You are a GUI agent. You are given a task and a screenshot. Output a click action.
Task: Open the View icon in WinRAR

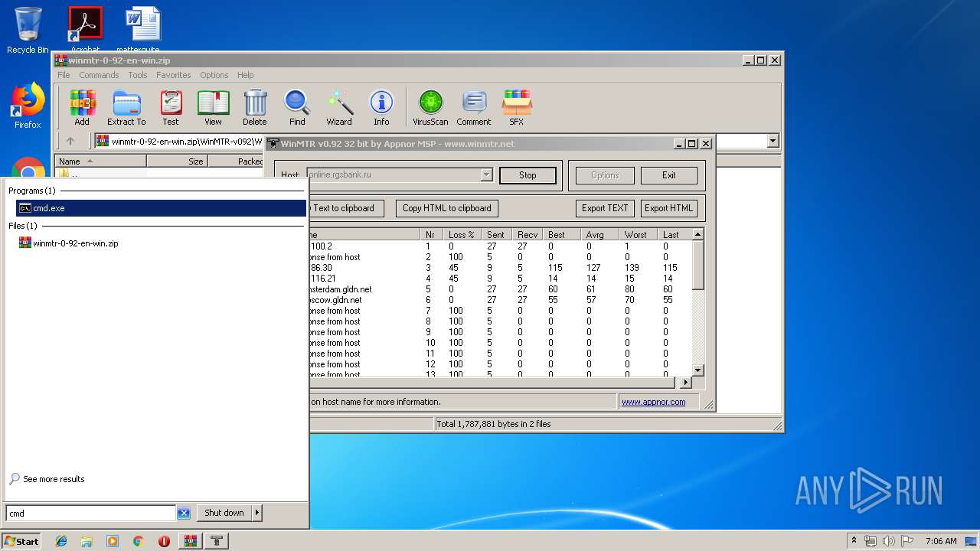pos(213,108)
